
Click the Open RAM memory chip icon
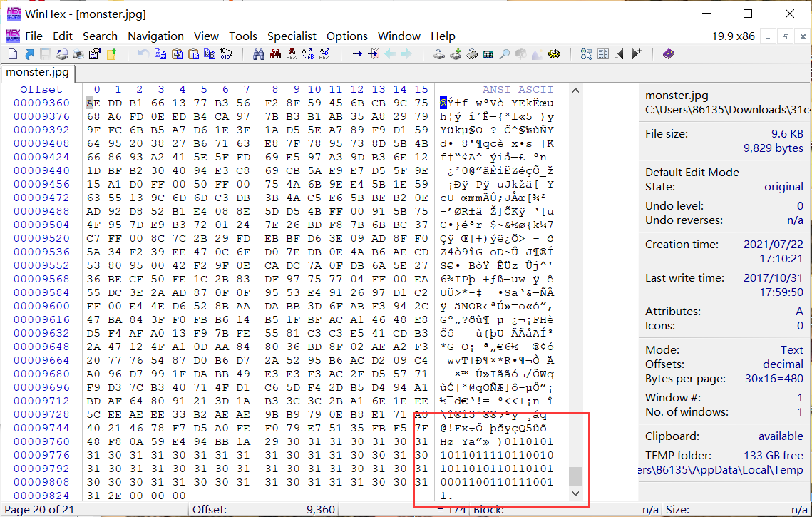click(x=472, y=54)
